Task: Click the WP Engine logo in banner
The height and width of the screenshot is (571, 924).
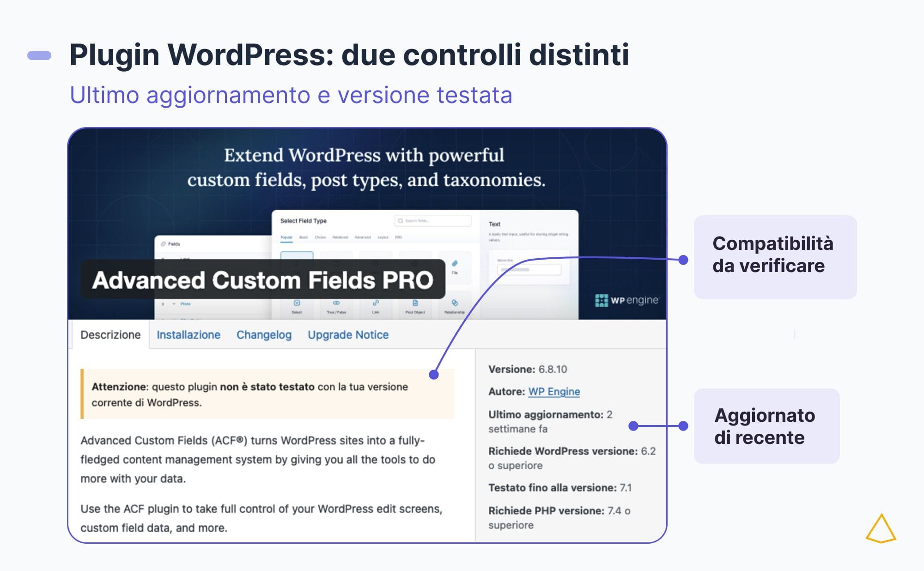Action: pyautogui.click(x=627, y=300)
